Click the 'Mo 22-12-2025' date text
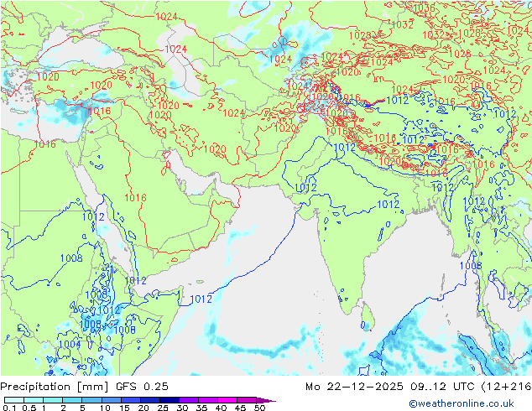 tap(354, 387)
